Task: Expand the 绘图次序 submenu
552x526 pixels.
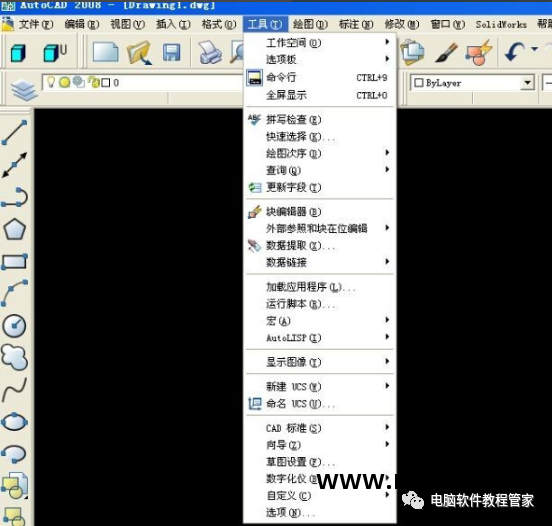Action: coord(320,154)
